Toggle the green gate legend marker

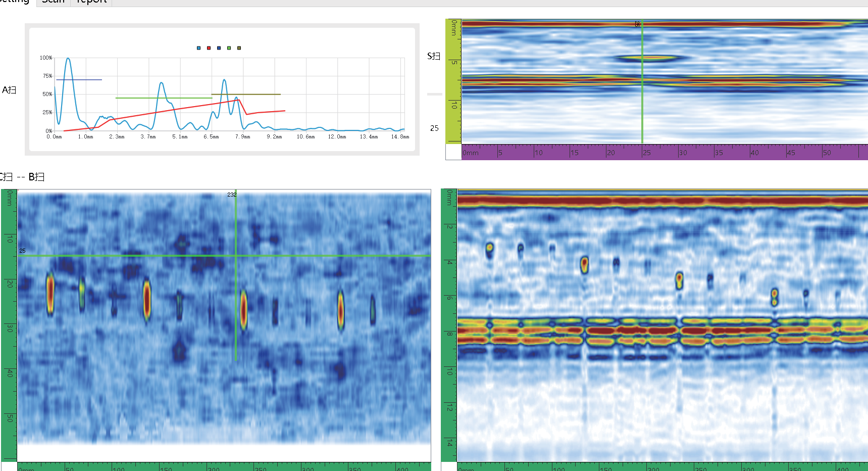pos(229,48)
